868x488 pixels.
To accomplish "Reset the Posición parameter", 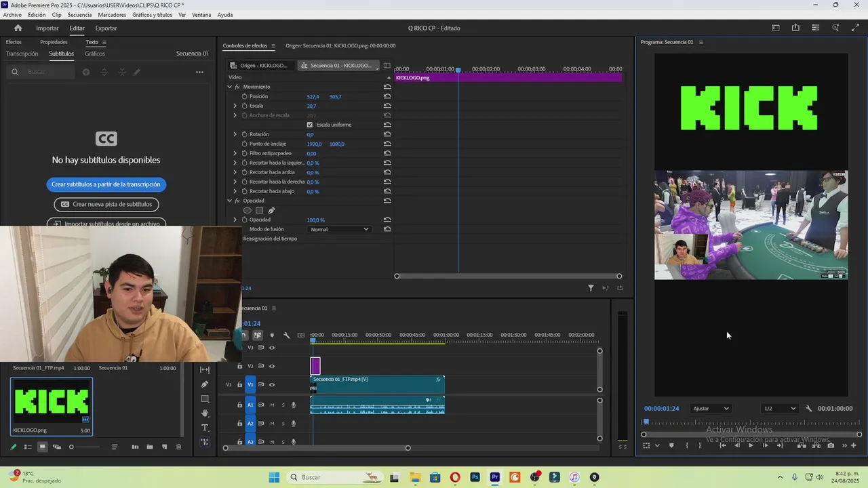I will click(x=387, y=96).
